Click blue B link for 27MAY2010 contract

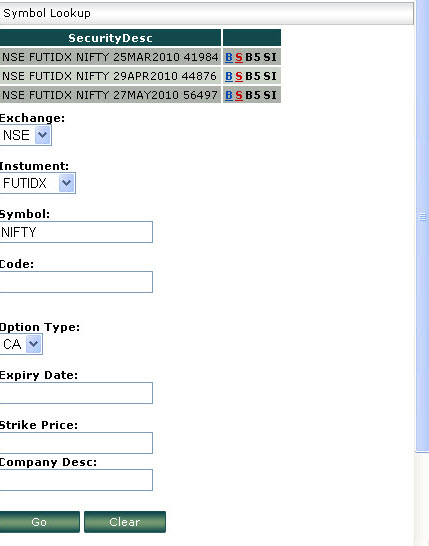pos(229,95)
